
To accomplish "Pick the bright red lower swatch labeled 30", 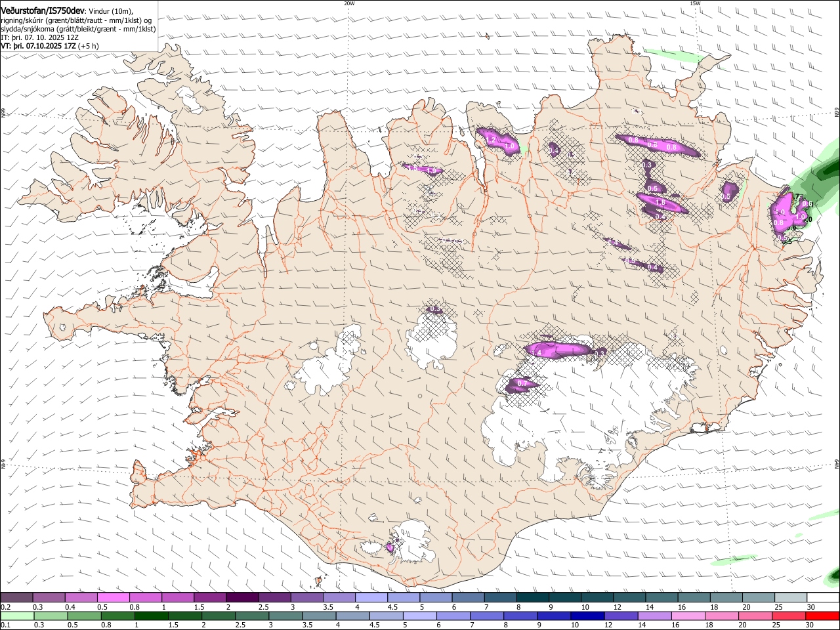I will click(822, 616).
